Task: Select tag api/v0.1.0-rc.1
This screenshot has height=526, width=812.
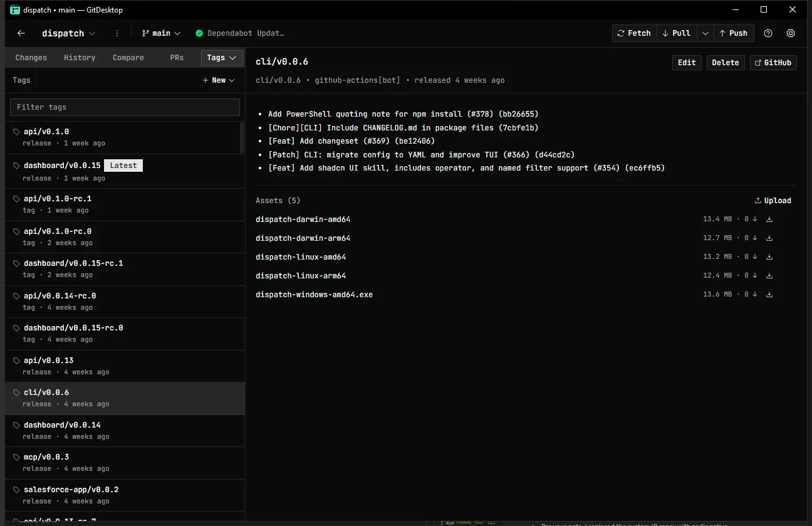Action: pos(125,204)
